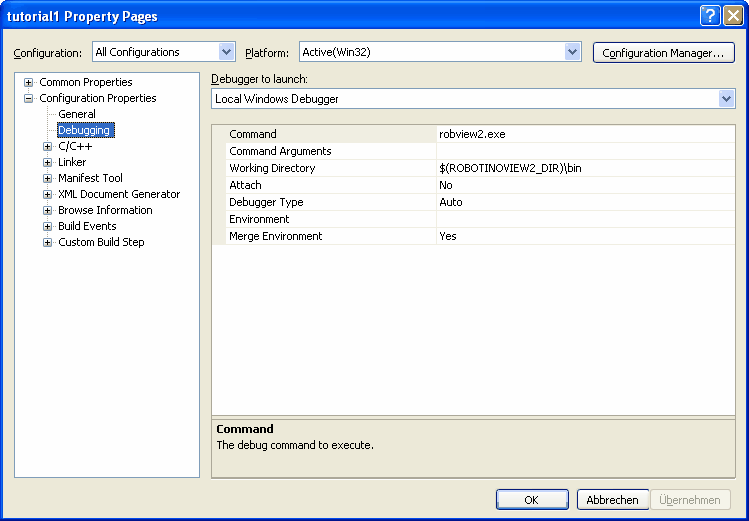Viewport: 749px width, 521px height.
Task: Select the Common Properties label
Action: coord(86,82)
